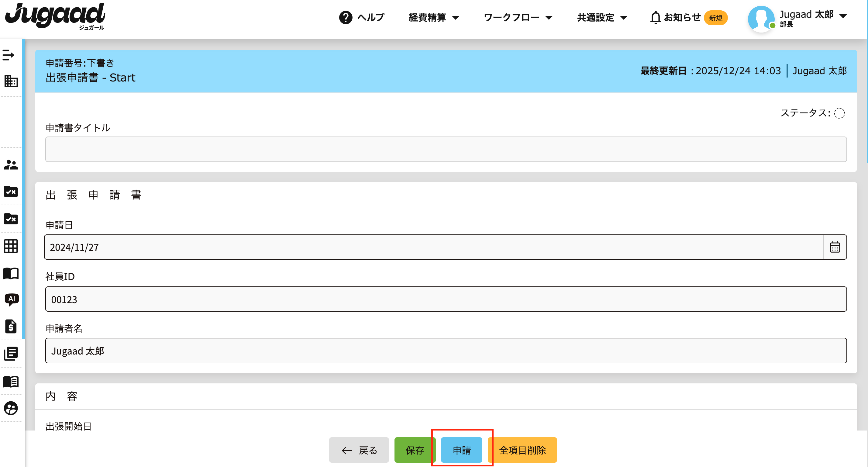Click the dollar document sidebar icon
Screen dimensions: 868x467
pos(11,326)
